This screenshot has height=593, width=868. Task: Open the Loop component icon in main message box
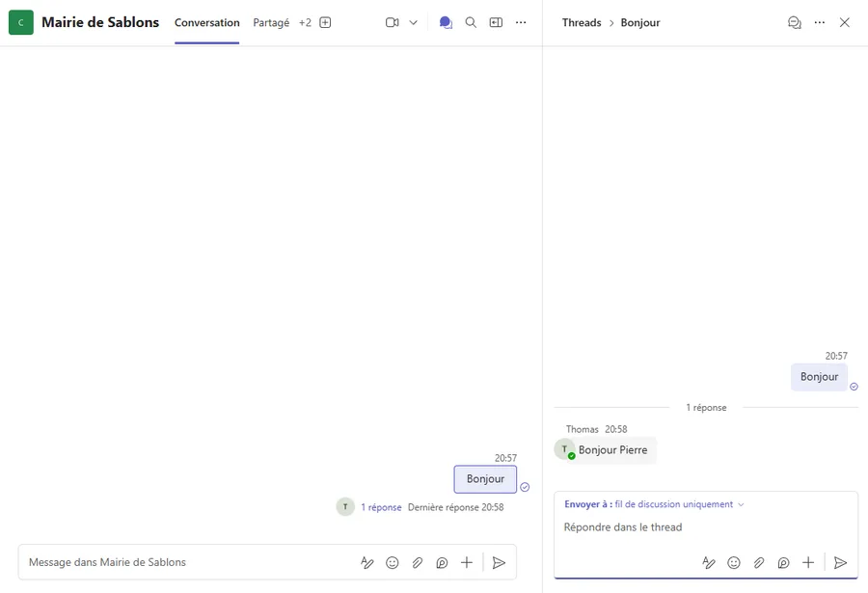click(x=442, y=562)
